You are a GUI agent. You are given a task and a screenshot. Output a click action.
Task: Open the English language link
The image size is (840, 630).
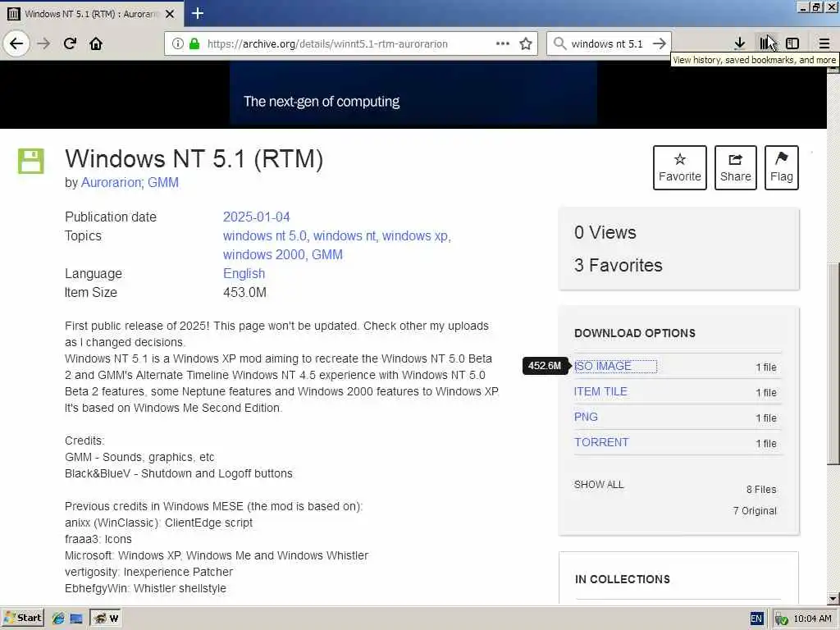pos(244,274)
